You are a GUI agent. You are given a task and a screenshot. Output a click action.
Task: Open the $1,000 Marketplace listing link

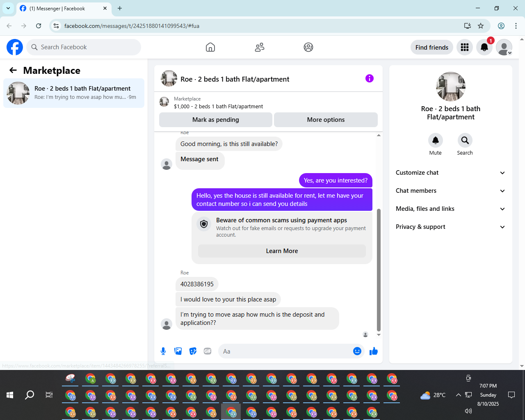coord(218,106)
